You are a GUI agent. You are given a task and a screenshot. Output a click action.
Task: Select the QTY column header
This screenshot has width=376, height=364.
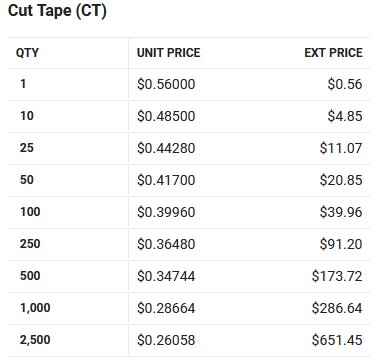(x=27, y=53)
